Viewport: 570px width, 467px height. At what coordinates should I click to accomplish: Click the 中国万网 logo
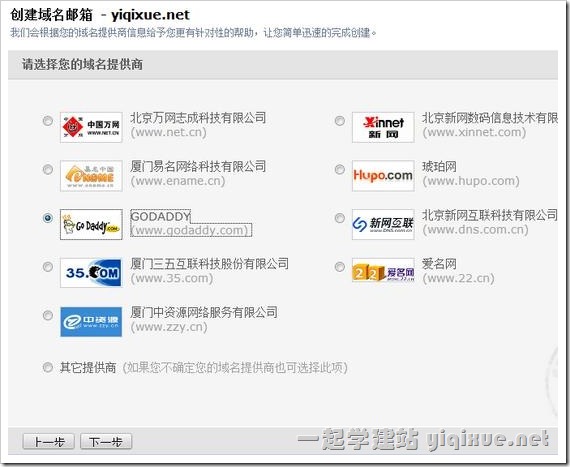91,127
